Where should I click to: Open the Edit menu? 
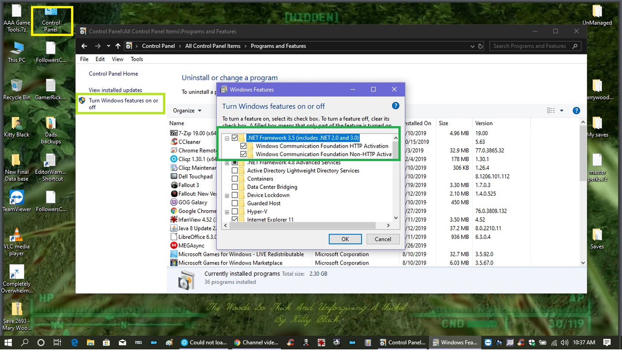pyautogui.click(x=100, y=59)
